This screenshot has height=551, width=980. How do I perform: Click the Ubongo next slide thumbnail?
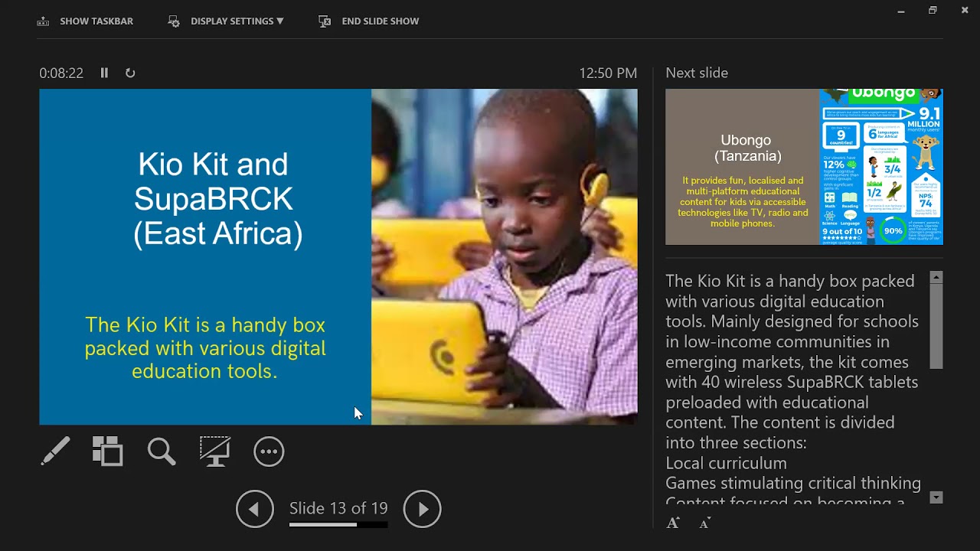804,167
